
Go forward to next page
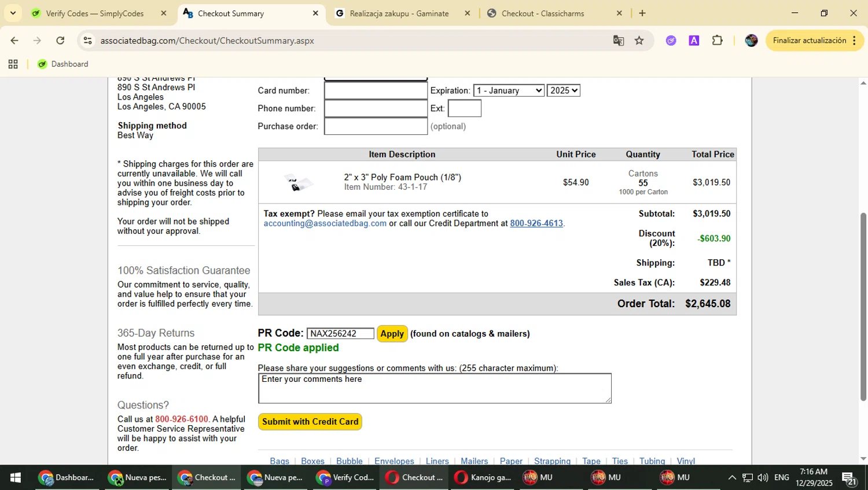point(38,40)
